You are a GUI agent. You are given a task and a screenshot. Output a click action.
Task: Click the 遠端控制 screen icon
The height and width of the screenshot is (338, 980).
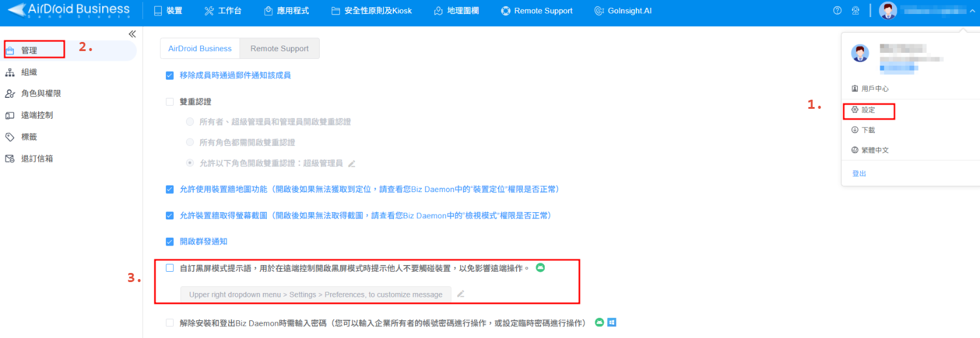pos(10,116)
